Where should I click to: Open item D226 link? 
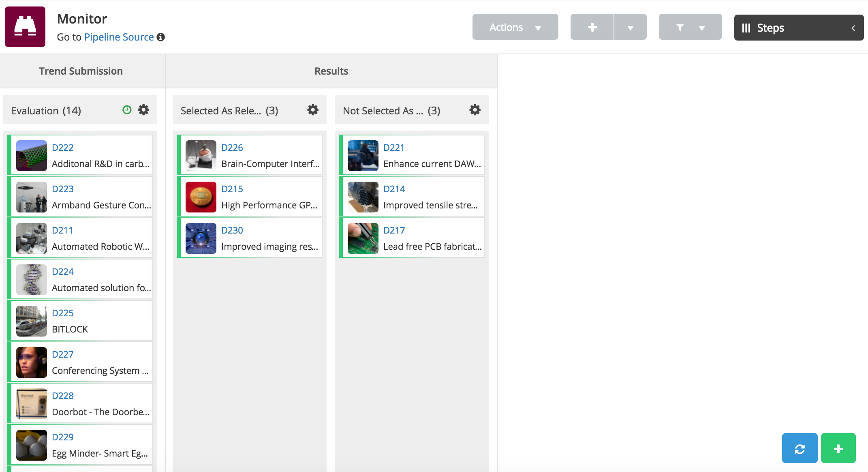tap(232, 148)
